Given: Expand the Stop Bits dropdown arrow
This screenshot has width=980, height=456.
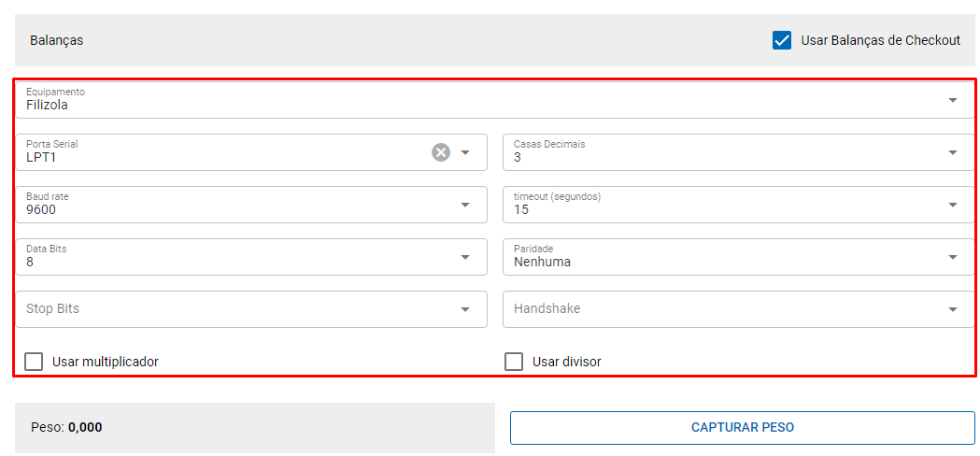Looking at the screenshot, I should 465,309.
